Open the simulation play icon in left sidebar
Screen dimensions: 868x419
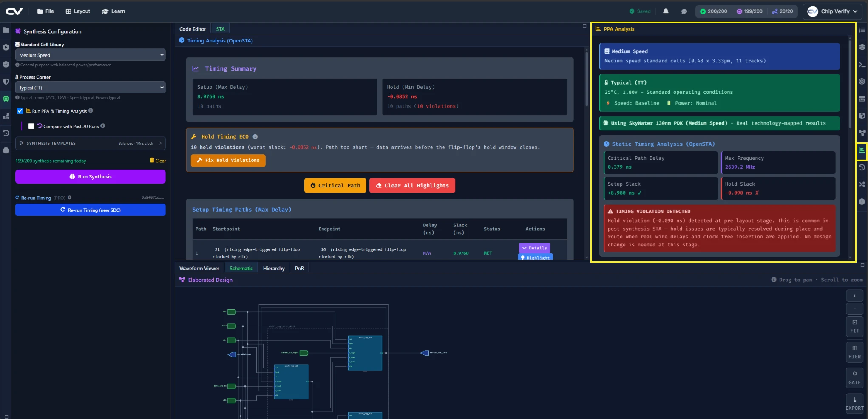[6, 47]
